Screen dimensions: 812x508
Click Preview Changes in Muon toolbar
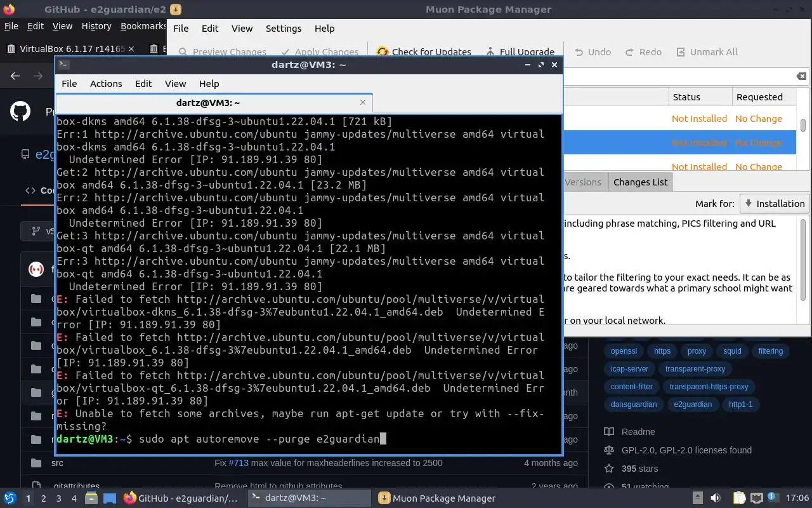pos(223,52)
